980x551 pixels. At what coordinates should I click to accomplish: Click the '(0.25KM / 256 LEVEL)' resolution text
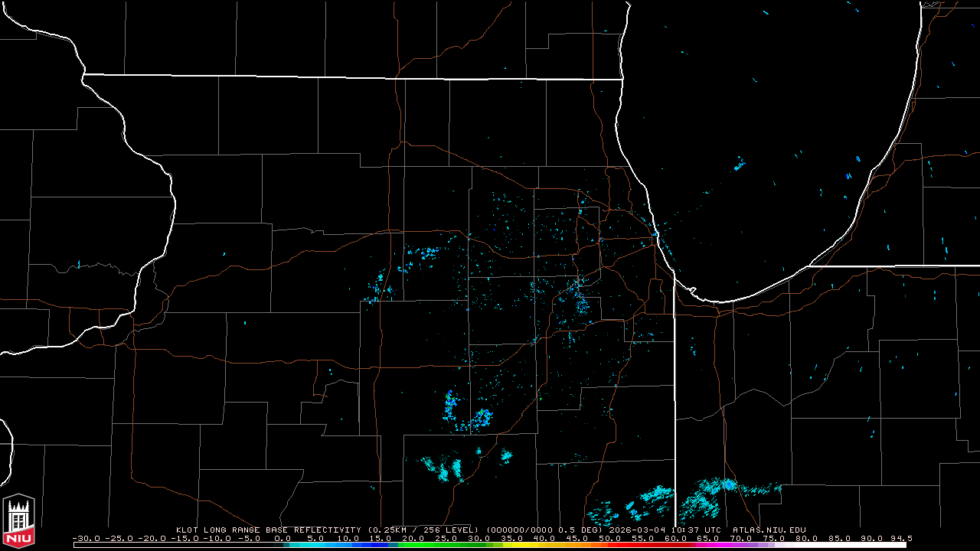(x=422, y=530)
